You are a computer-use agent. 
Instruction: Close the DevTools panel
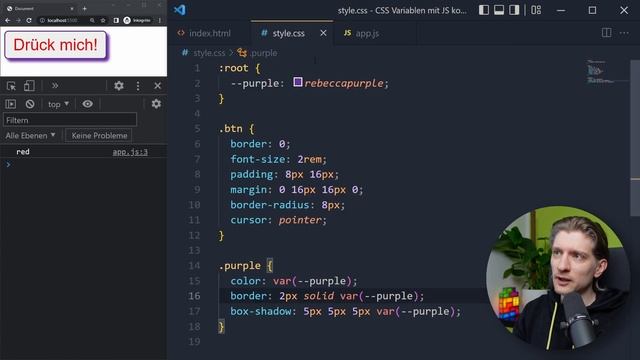[158, 86]
